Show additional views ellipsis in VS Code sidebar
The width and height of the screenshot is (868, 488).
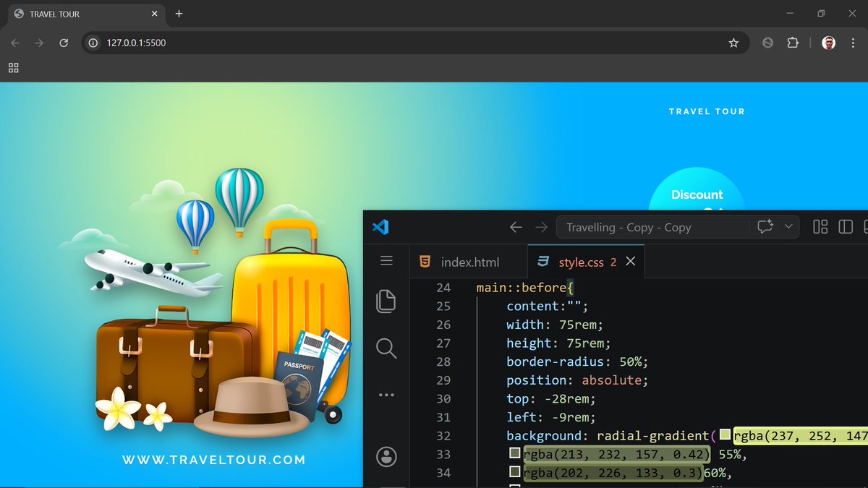point(386,395)
